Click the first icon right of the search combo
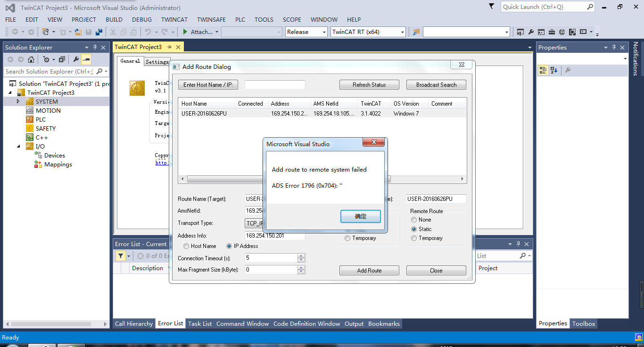 pyautogui.click(x=520, y=32)
